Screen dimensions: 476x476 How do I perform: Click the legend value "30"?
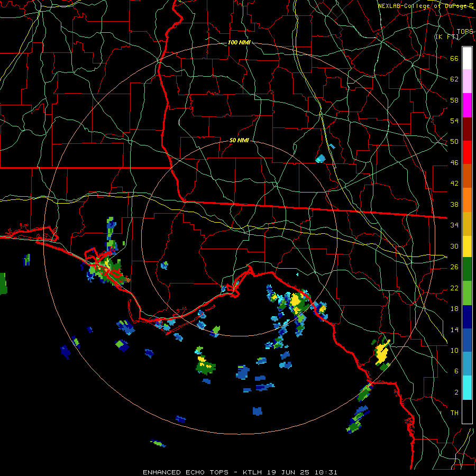click(x=454, y=246)
